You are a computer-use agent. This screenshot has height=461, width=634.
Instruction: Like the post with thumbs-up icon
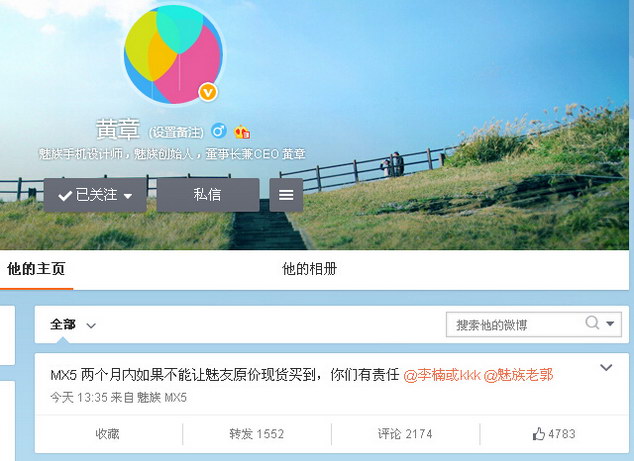point(554,434)
